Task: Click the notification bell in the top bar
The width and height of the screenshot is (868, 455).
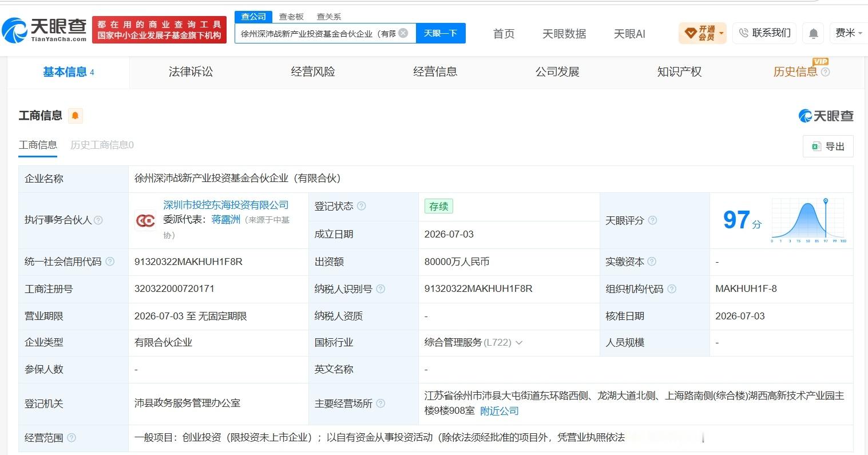Action: point(813,33)
